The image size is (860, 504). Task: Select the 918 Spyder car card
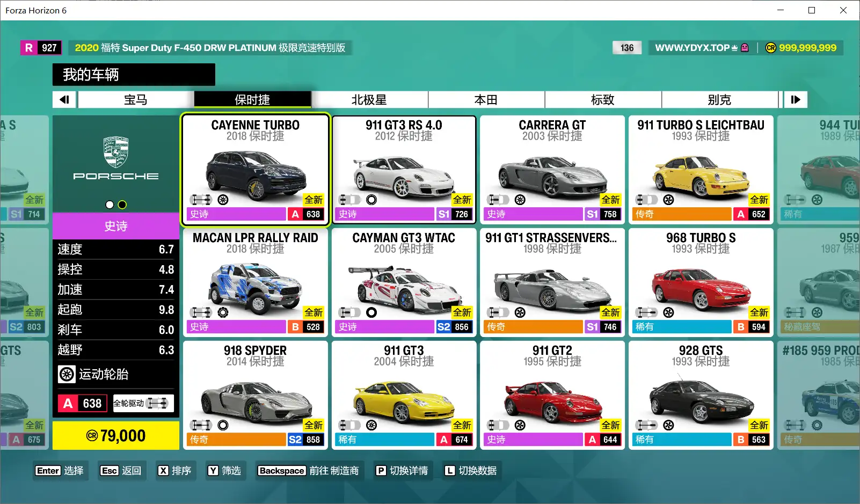[x=255, y=395]
